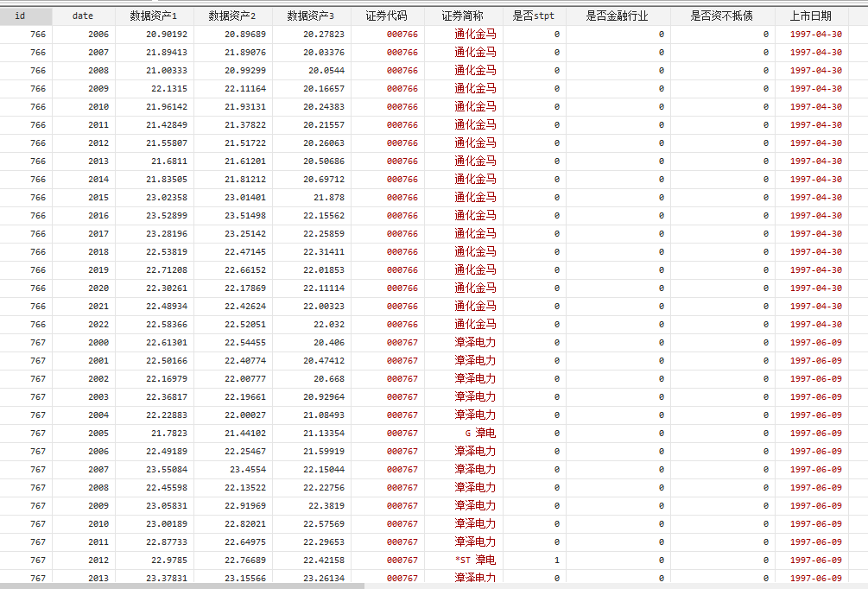Select the 证券代码 column header
Image resolution: width=868 pixels, height=589 pixels.
[x=387, y=16]
